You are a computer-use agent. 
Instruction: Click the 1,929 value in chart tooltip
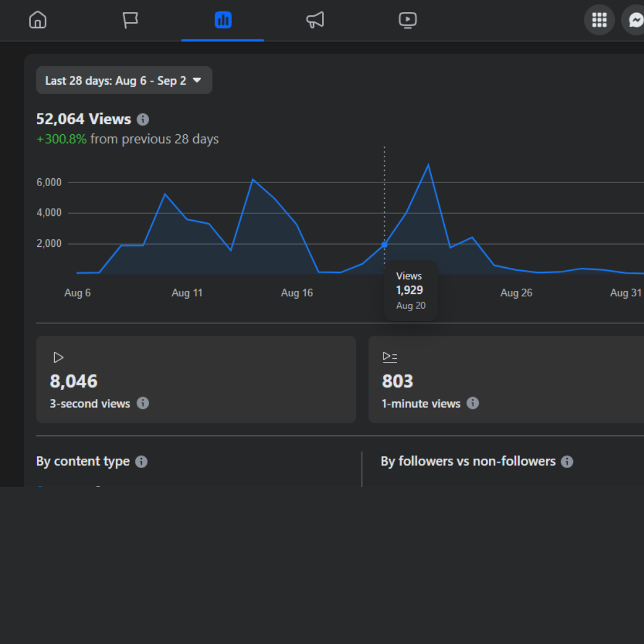tap(410, 290)
